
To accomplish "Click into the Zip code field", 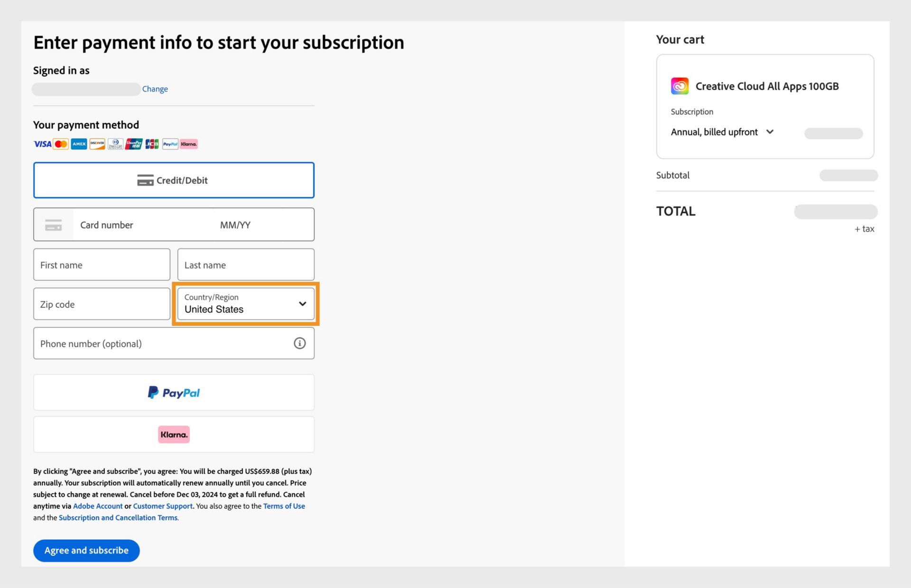I will coord(102,304).
